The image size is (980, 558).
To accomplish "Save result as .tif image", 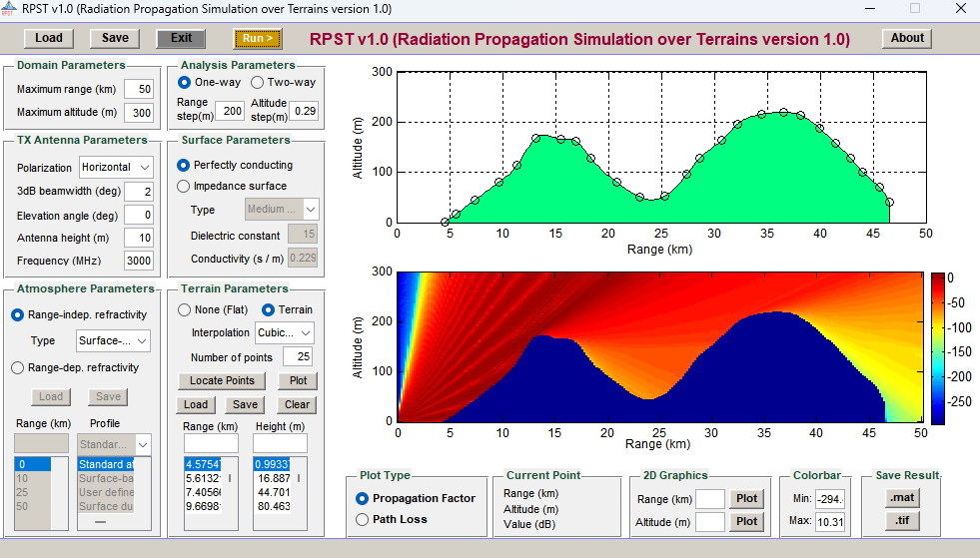I will tap(901, 521).
